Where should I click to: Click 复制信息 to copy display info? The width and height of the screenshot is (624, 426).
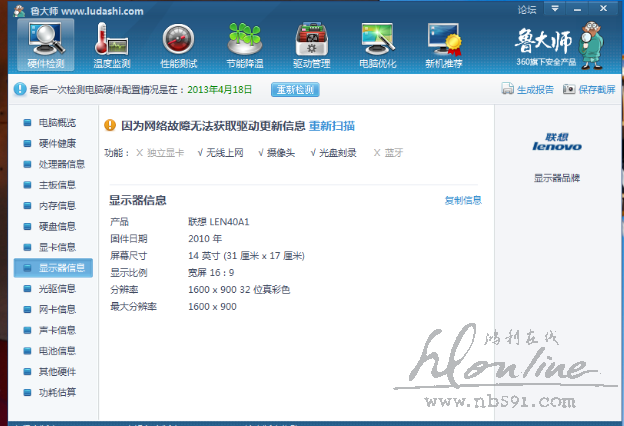[x=463, y=200]
